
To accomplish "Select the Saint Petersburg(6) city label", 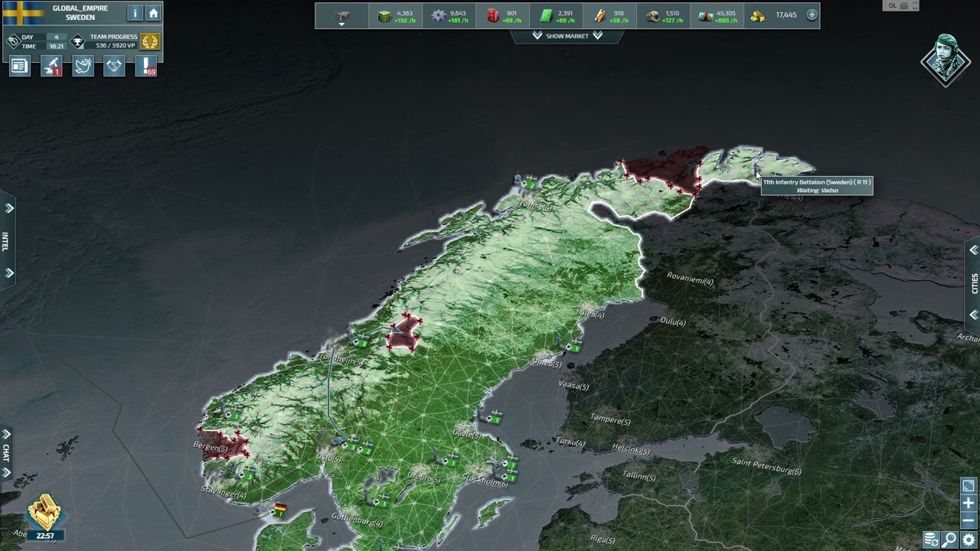I will click(766, 466).
